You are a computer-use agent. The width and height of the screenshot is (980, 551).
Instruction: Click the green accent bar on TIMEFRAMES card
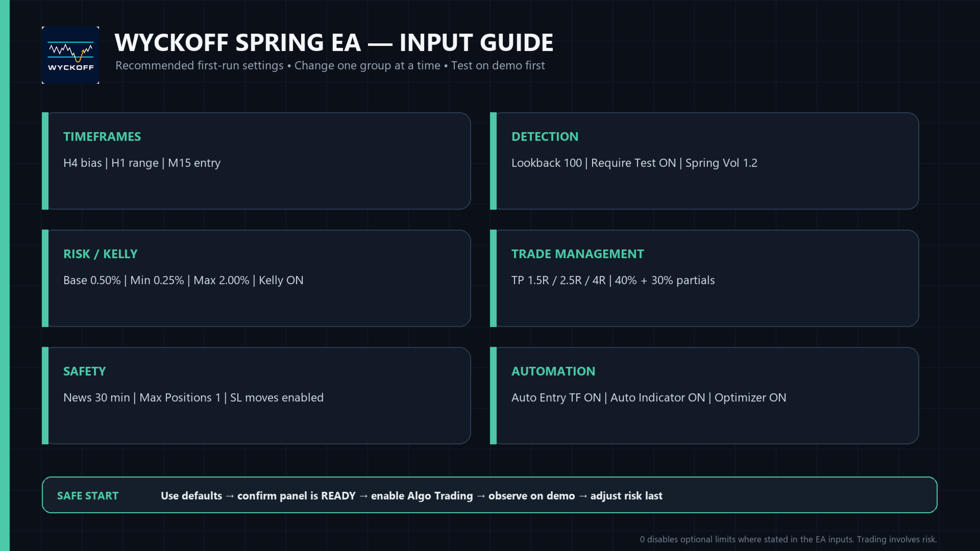click(45, 161)
